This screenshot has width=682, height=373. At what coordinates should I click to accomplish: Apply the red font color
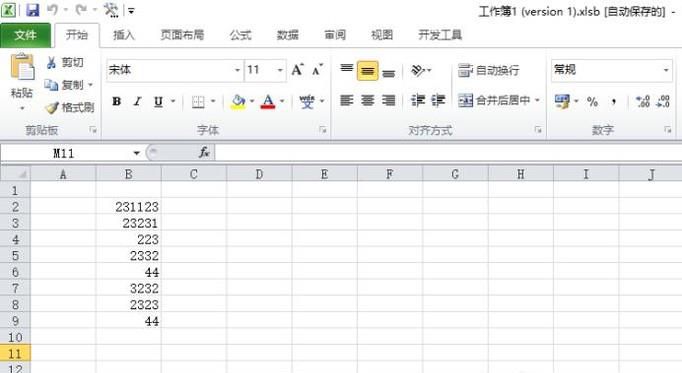click(x=268, y=102)
